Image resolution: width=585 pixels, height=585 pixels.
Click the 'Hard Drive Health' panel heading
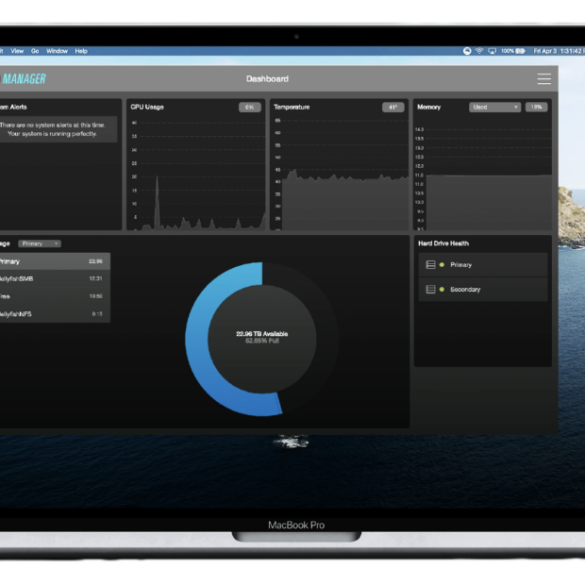[443, 243]
